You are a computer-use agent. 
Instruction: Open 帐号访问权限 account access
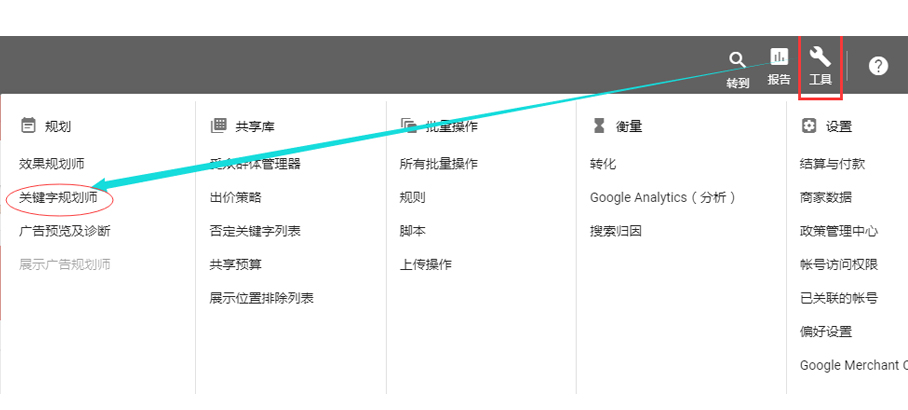coord(839,265)
